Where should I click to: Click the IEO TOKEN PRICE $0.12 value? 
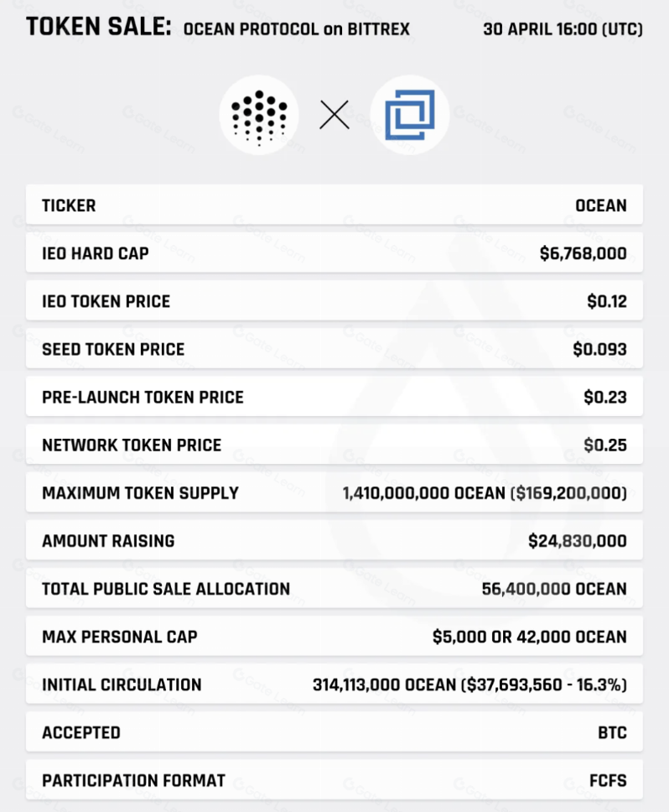pyautogui.click(x=606, y=301)
